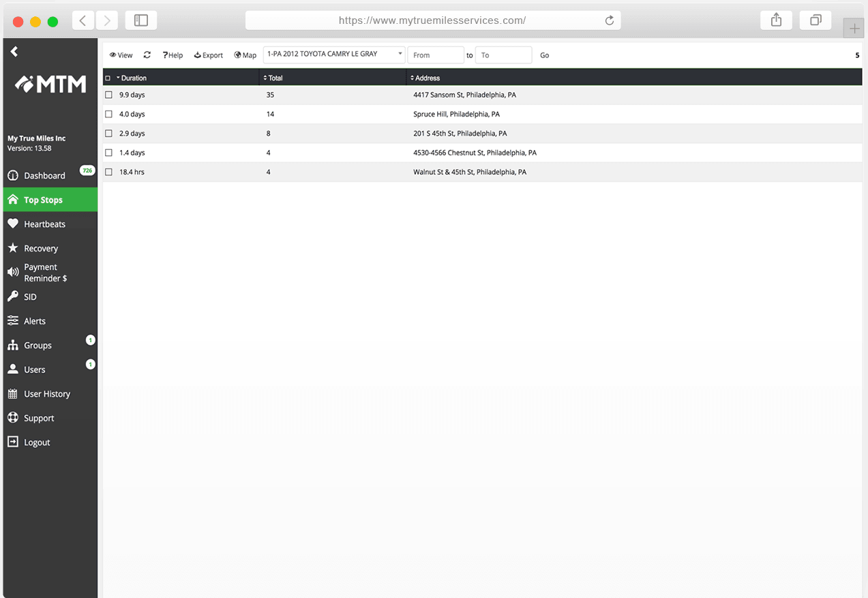Show all browser tabs
The width and height of the screenshot is (868, 598).
pyautogui.click(x=815, y=20)
